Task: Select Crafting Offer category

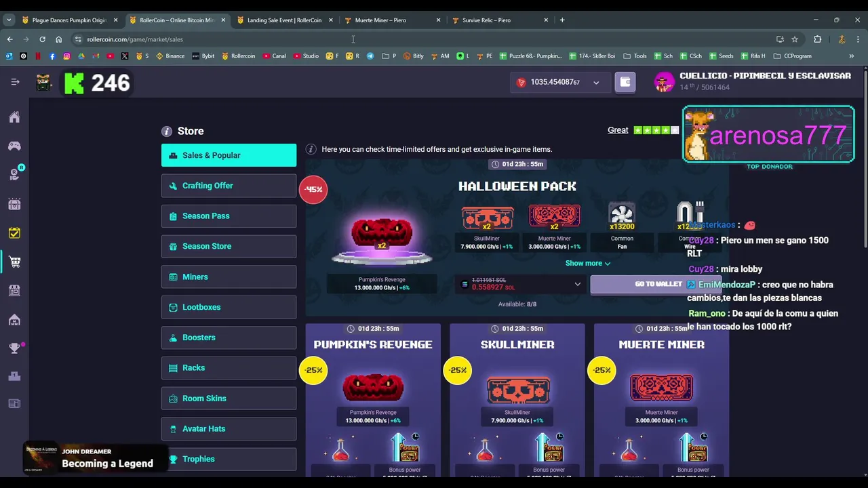Action: 229,186
